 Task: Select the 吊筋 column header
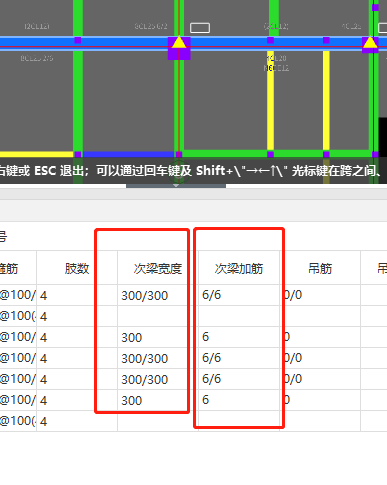320,268
